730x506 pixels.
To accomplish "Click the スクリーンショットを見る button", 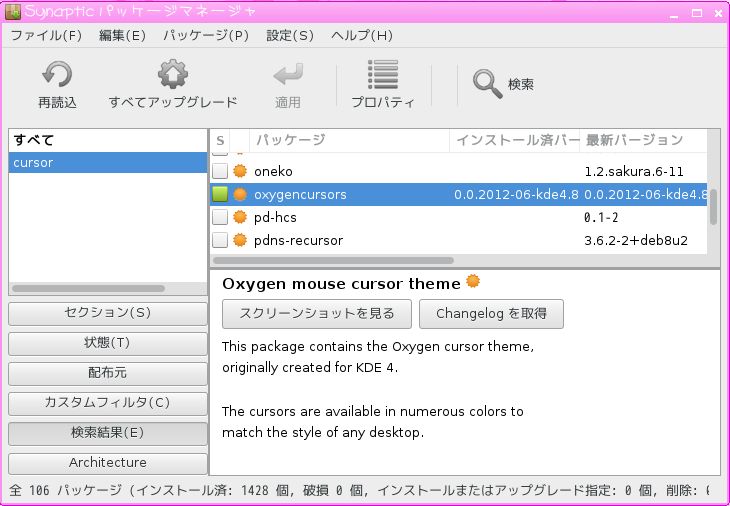I will 317,313.
